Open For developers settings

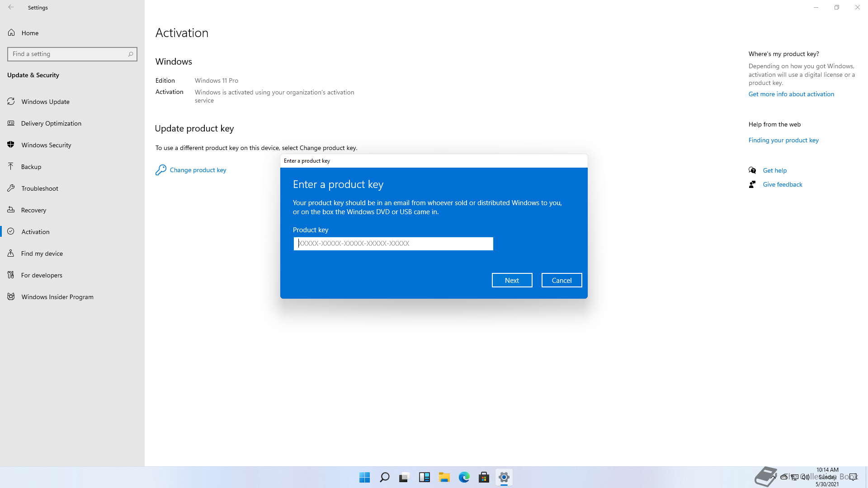(x=72, y=275)
